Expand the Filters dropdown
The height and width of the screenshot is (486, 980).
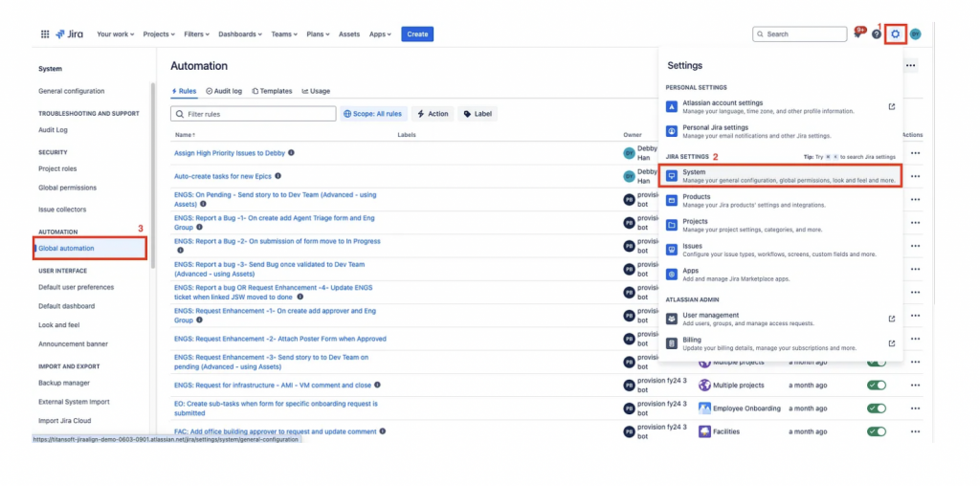tap(197, 34)
